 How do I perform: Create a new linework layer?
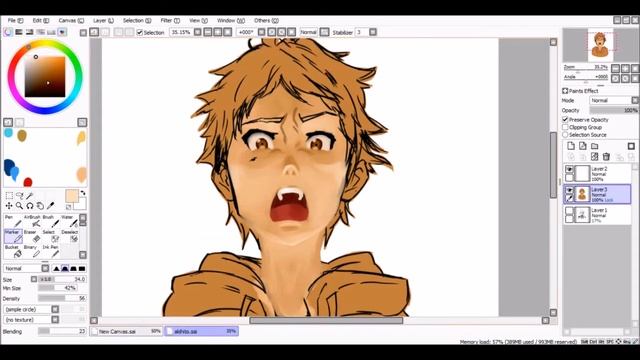pos(582,146)
